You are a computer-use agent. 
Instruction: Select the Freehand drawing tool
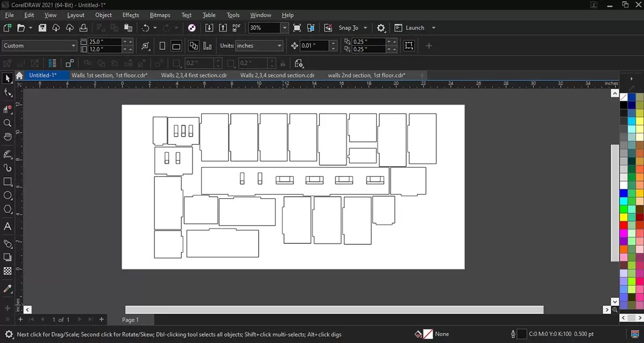tap(8, 154)
